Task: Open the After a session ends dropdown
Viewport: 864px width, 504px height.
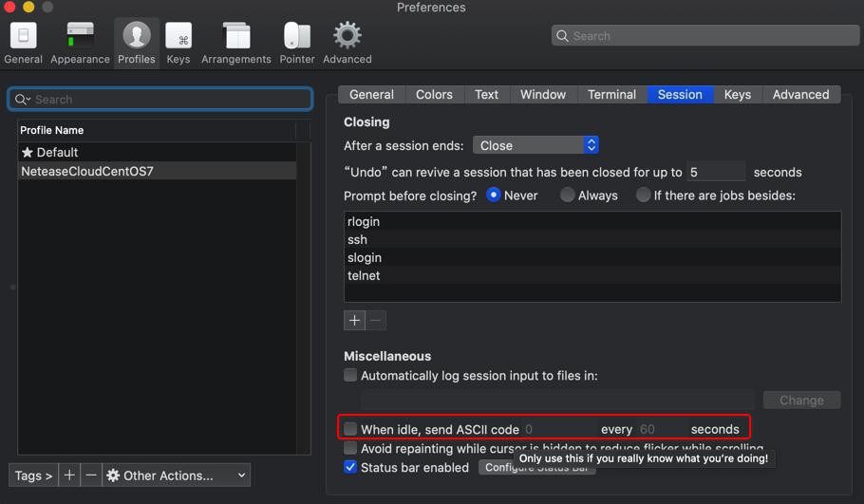Action: click(x=535, y=145)
